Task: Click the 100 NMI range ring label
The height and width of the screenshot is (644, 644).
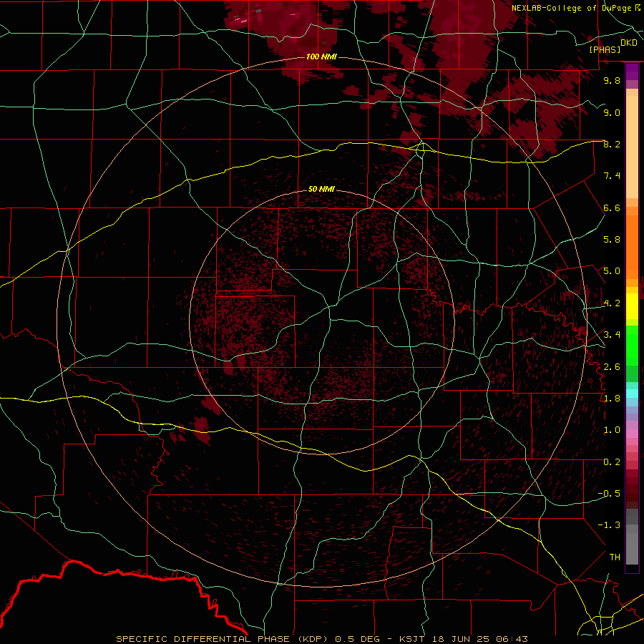Action: point(321,57)
